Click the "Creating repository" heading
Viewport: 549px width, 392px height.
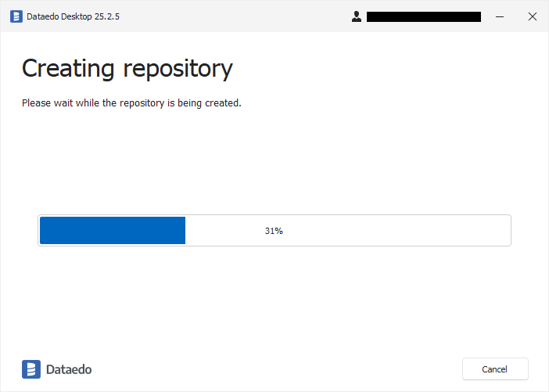[127, 69]
